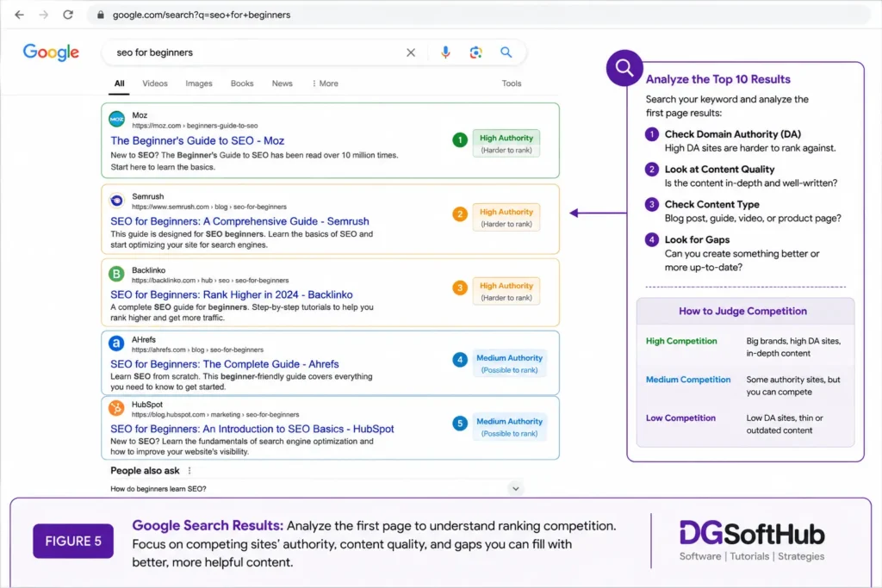Clear the search query with X
The width and height of the screenshot is (882, 588).
pyautogui.click(x=411, y=53)
